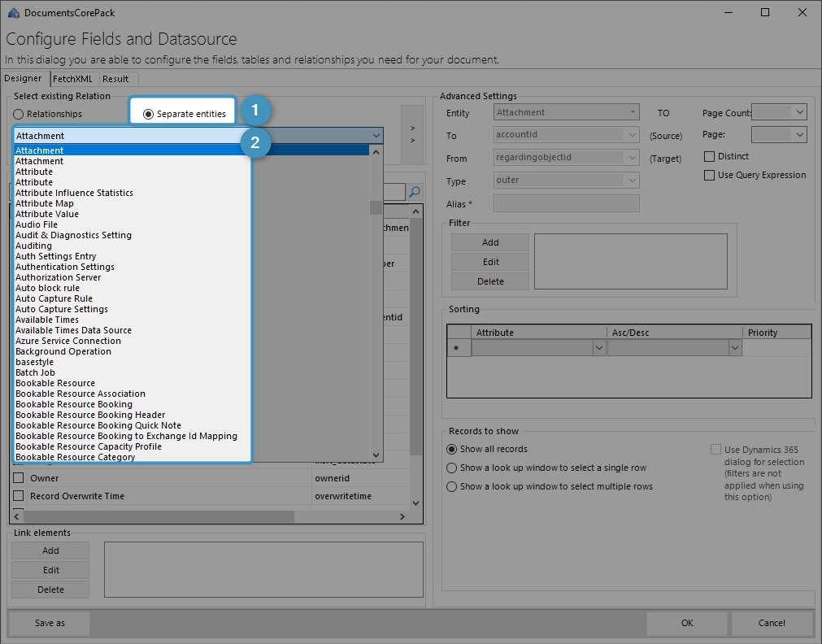Open the Entity dropdown in Advanced Settings

[x=633, y=112]
